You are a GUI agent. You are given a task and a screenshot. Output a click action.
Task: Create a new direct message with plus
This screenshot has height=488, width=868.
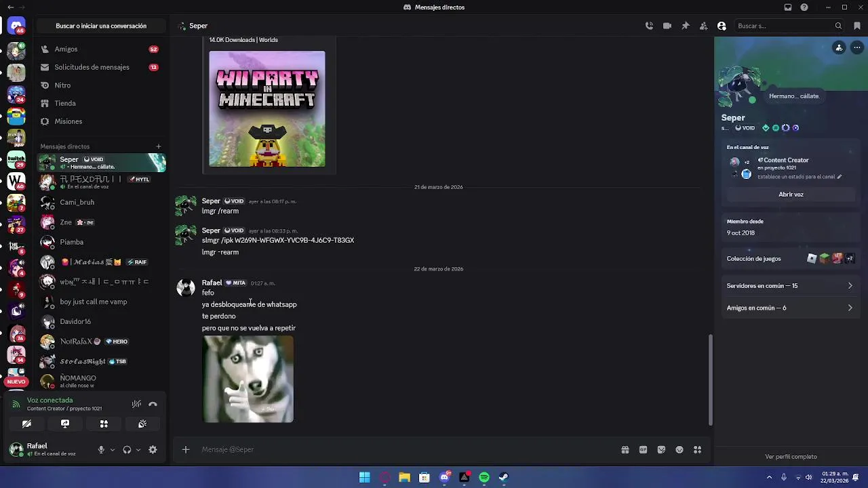[x=159, y=146]
